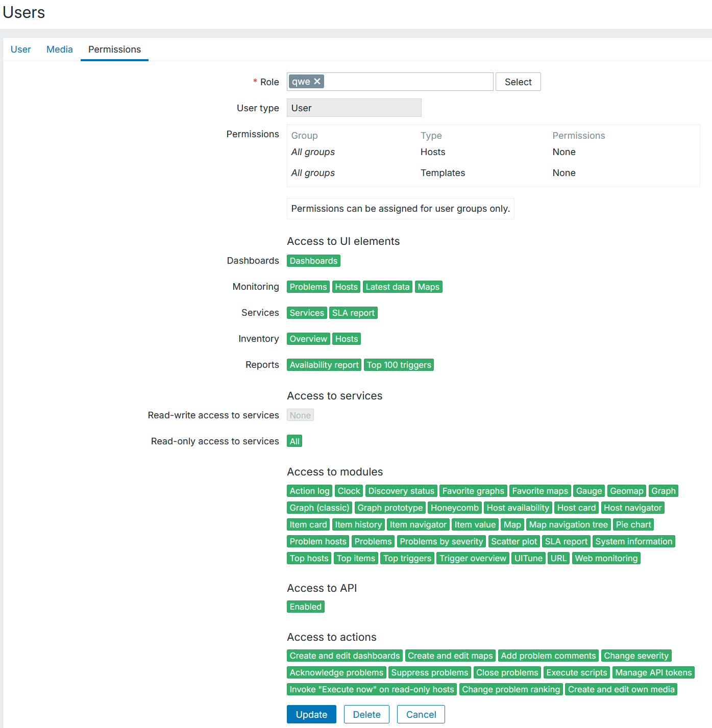The height and width of the screenshot is (728, 712).
Task: Click the Manage API tokens action tag
Action: click(653, 672)
